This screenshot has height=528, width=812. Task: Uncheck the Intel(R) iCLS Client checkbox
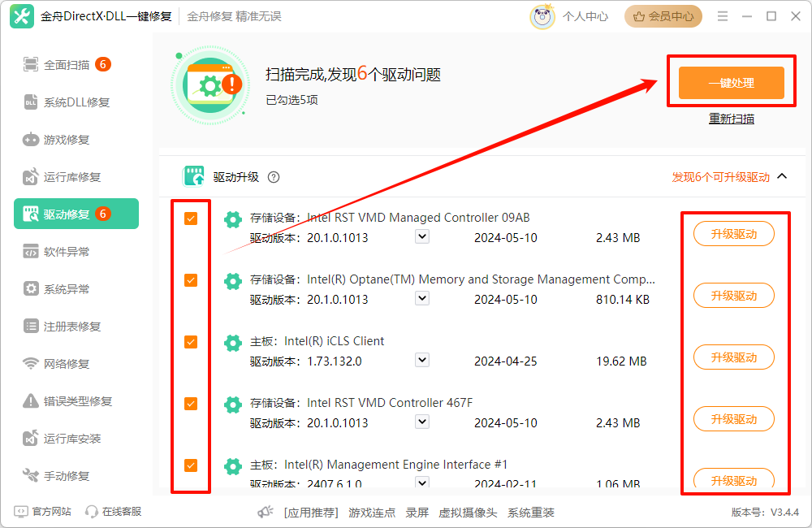pyautogui.click(x=191, y=342)
